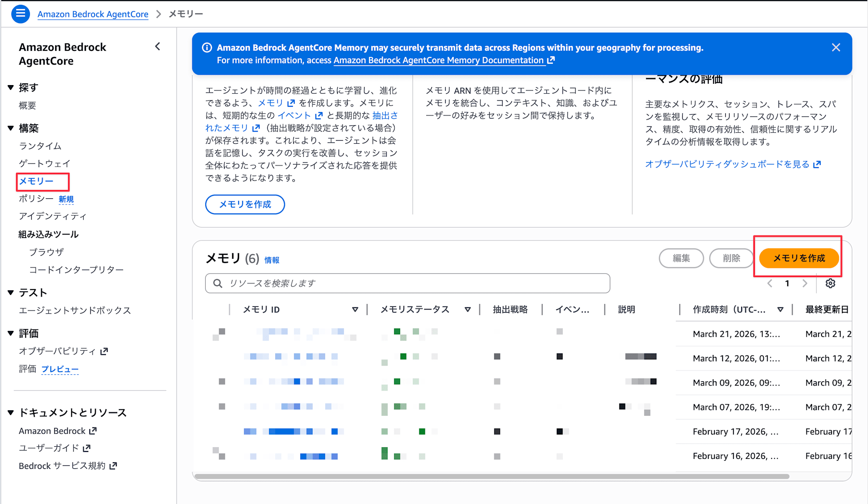This screenshot has width=868, height=504.
Task: Sort by メモリ ID column arrow
Action: click(355, 310)
